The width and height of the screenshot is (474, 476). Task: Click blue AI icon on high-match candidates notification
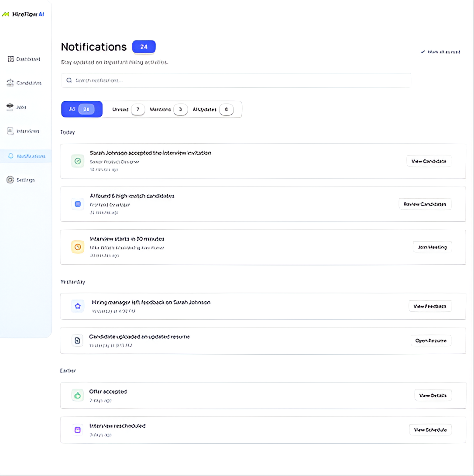tap(78, 204)
